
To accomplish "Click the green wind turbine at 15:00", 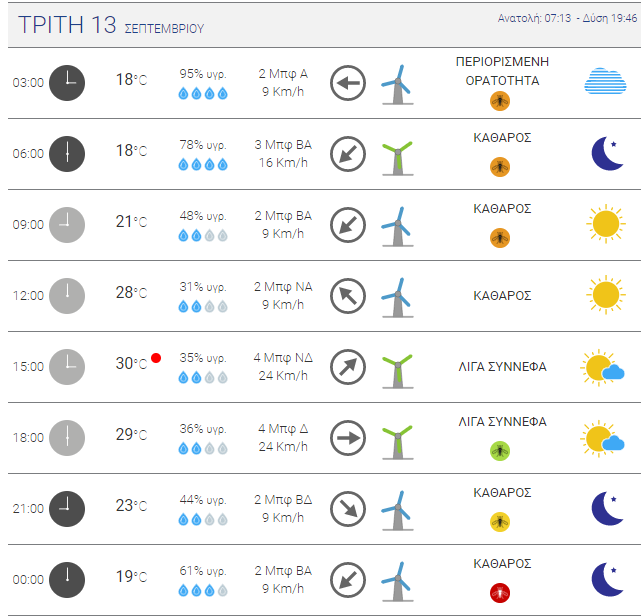I will coord(397,371).
